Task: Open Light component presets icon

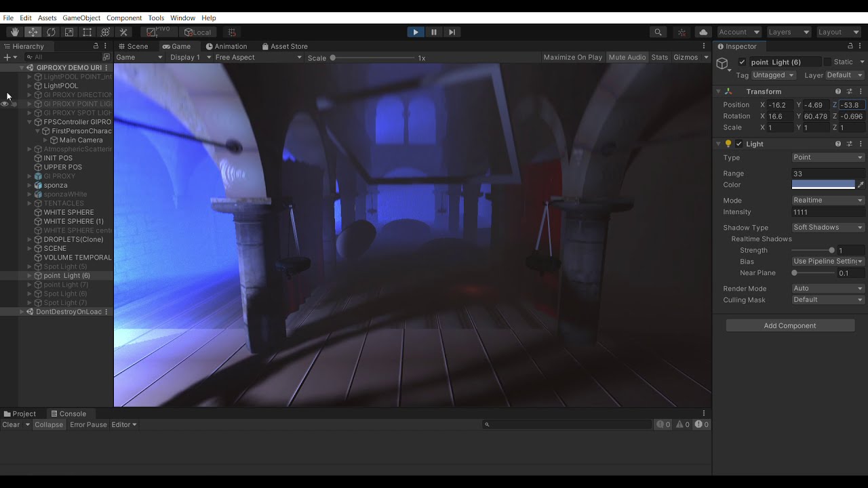Action: pos(850,144)
